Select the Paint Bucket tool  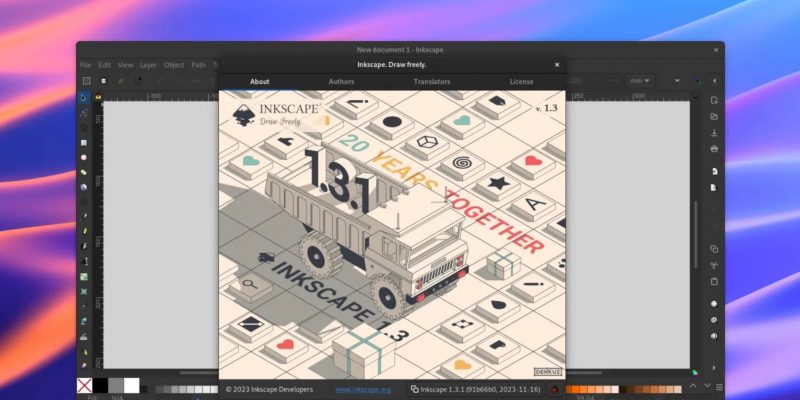[84, 321]
